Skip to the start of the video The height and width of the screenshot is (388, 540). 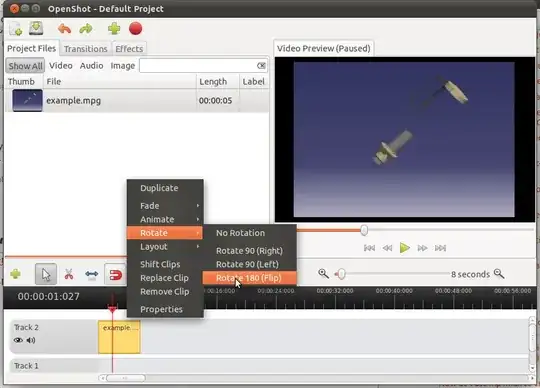(x=369, y=248)
